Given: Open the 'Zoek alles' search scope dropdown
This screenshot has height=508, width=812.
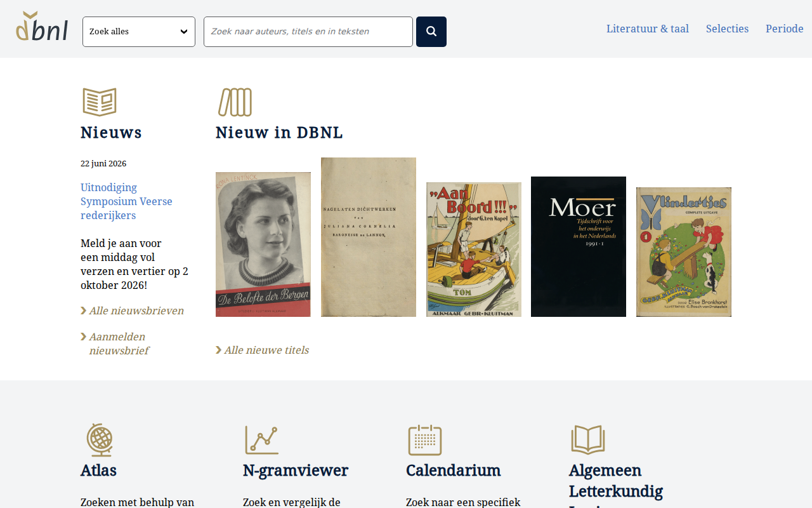Looking at the screenshot, I should pos(139,32).
